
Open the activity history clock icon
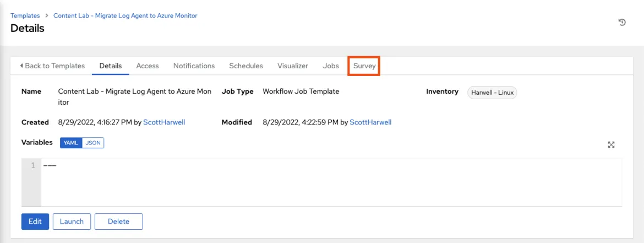622,23
